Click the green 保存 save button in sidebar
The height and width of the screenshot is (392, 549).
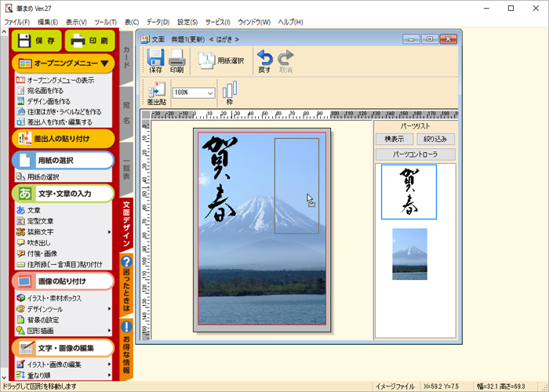[x=36, y=40]
